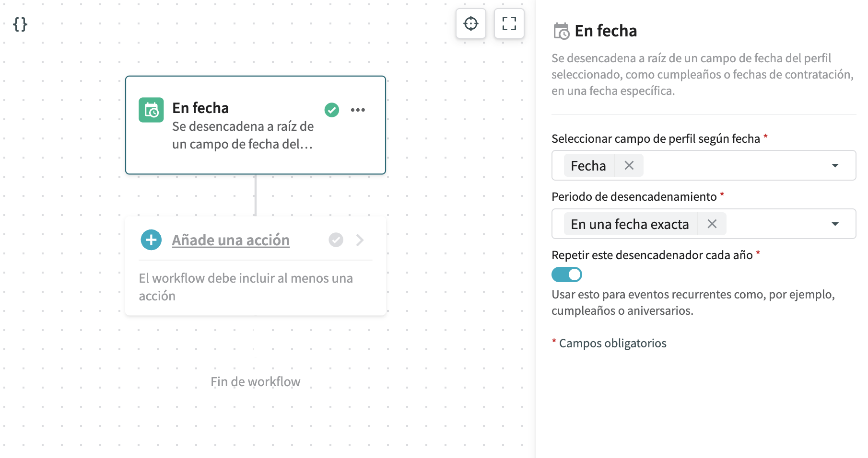Click the grey checkmark on the action card

[336, 240]
